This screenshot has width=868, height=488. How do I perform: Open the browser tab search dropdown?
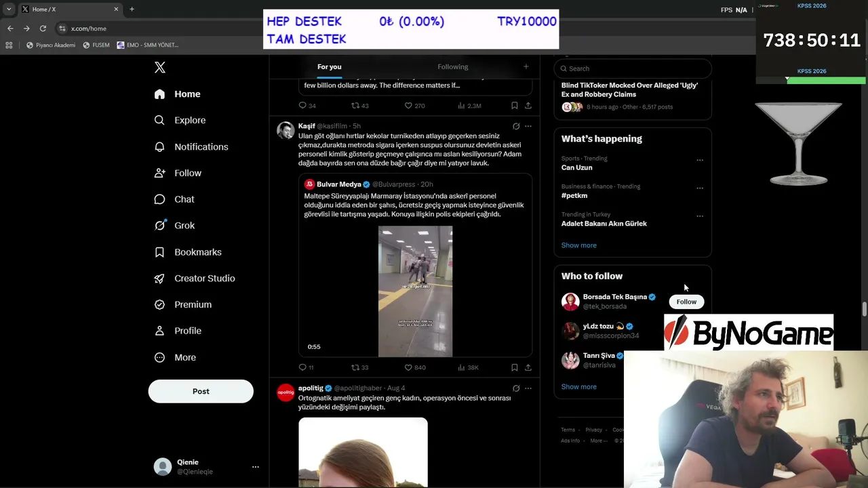9,9
